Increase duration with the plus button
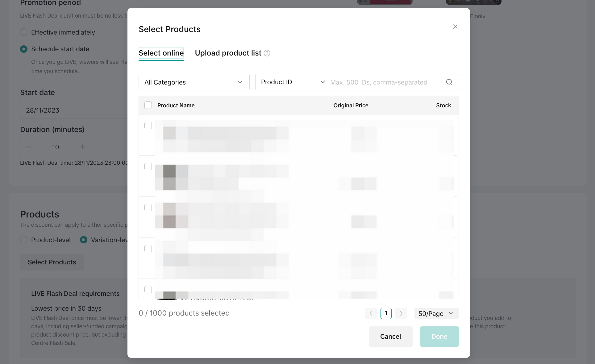The height and width of the screenshot is (364, 595). tap(83, 147)
